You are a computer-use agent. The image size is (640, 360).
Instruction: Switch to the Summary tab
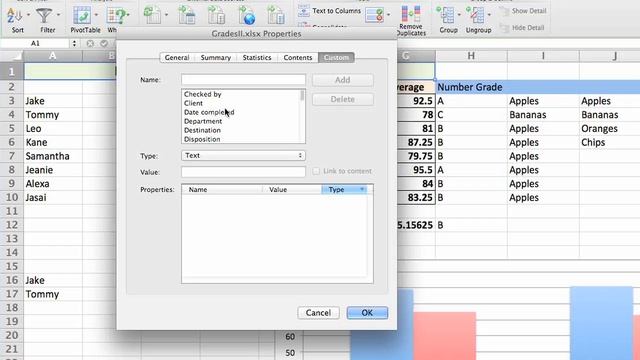pyautogui.click(x=216, y=58)
